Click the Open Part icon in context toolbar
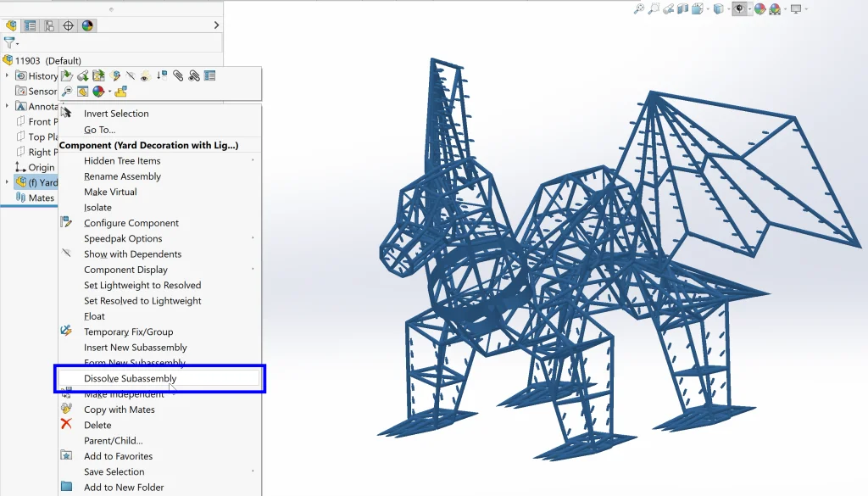 pos(68,76)
